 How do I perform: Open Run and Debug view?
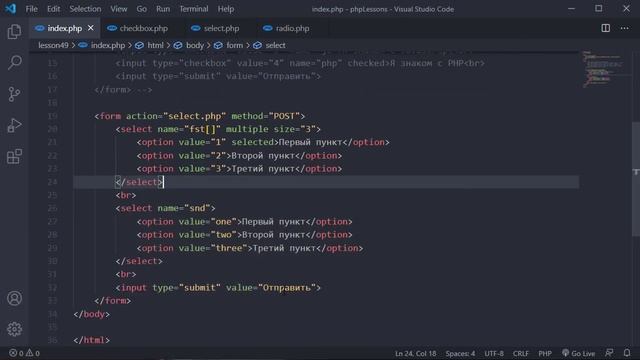(x=14, y=125)
